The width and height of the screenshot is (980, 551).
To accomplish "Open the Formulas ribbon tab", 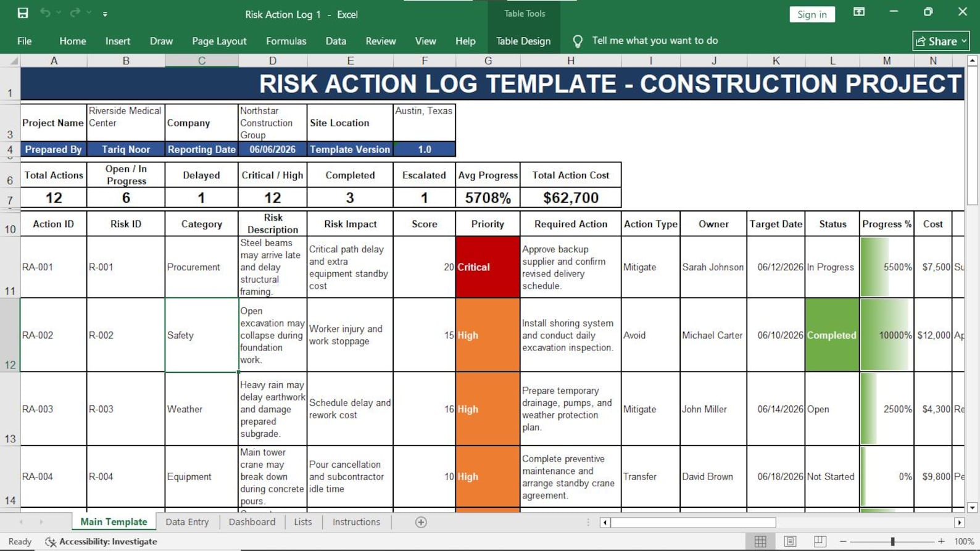I will pyautogui.click(x=286, y=41).
